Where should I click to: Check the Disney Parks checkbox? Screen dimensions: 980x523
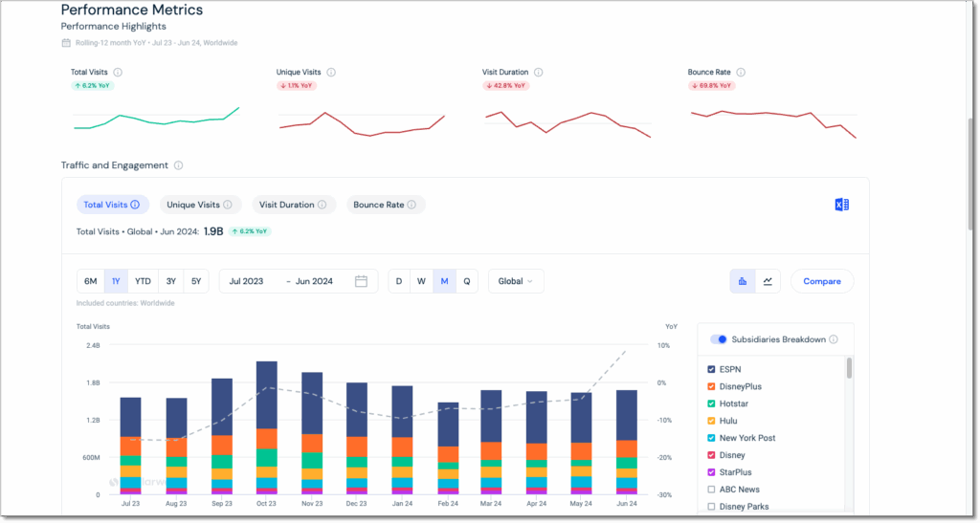(711, 507)
